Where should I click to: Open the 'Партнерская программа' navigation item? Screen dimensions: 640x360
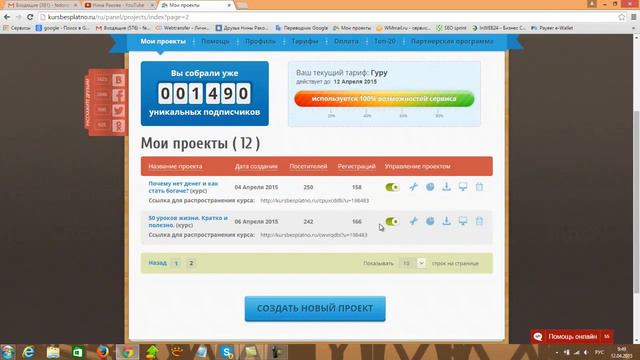(452, 41)
